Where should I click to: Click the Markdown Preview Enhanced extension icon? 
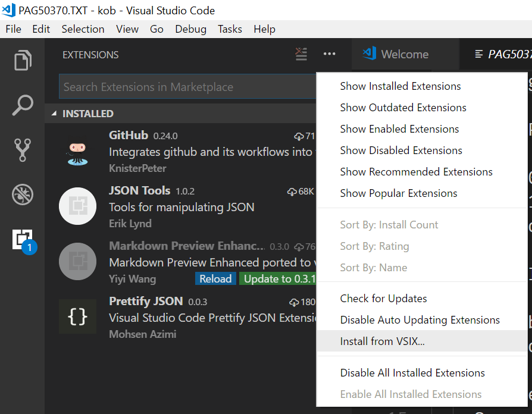point(78,261)
